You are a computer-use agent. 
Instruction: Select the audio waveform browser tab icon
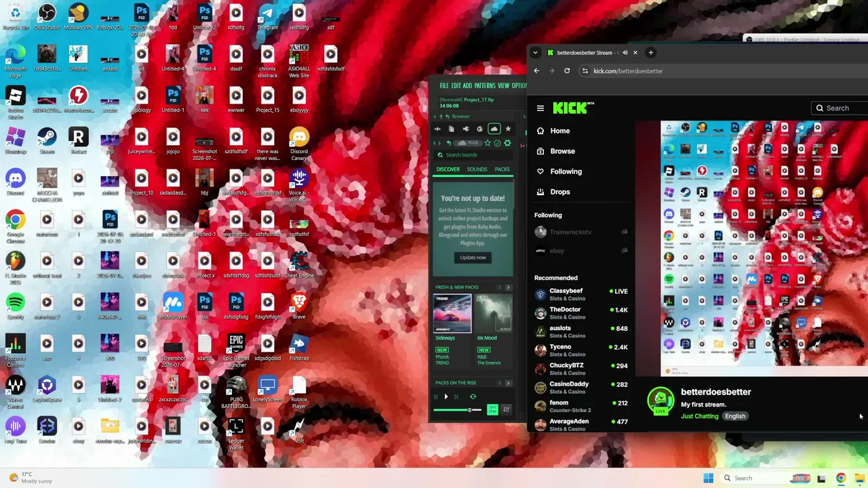[x=437, y=129]
